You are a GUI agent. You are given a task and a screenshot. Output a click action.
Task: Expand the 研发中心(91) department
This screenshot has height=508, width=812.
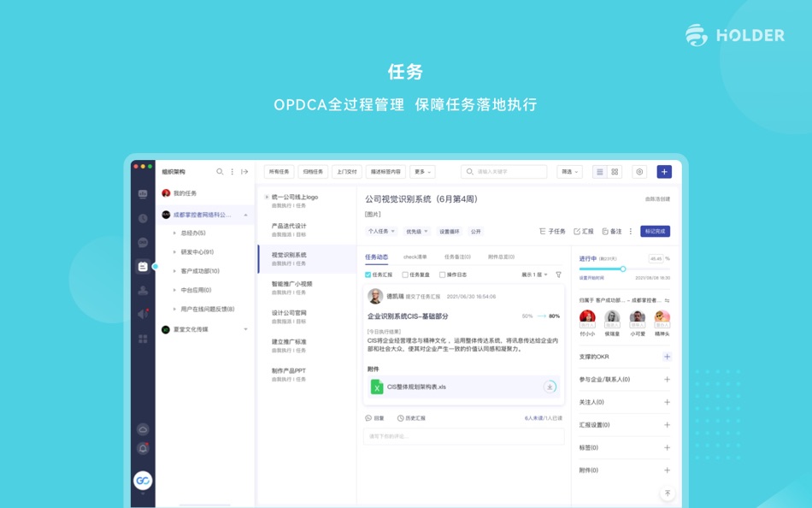pos(174,252)
